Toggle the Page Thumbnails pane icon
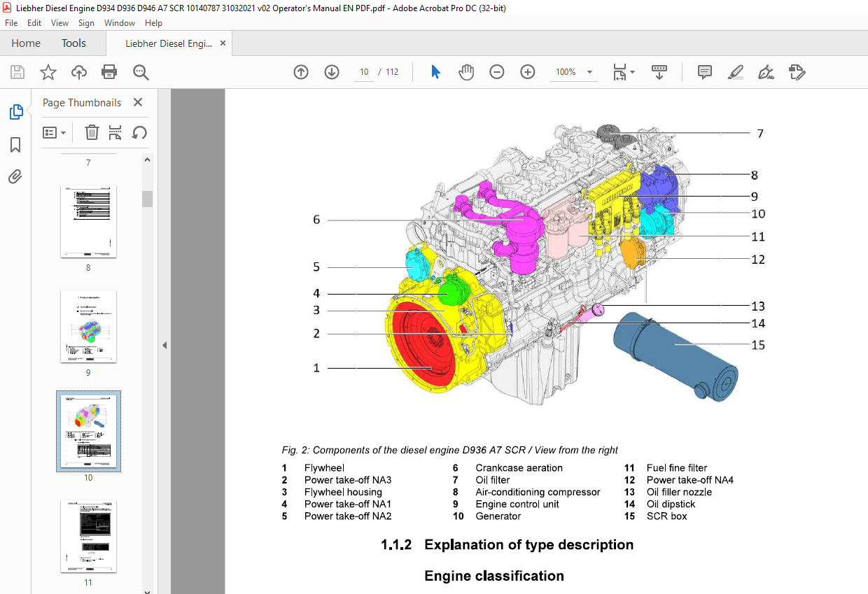The height and width of the screenshot is (594, 868). (x=15, y=112)
